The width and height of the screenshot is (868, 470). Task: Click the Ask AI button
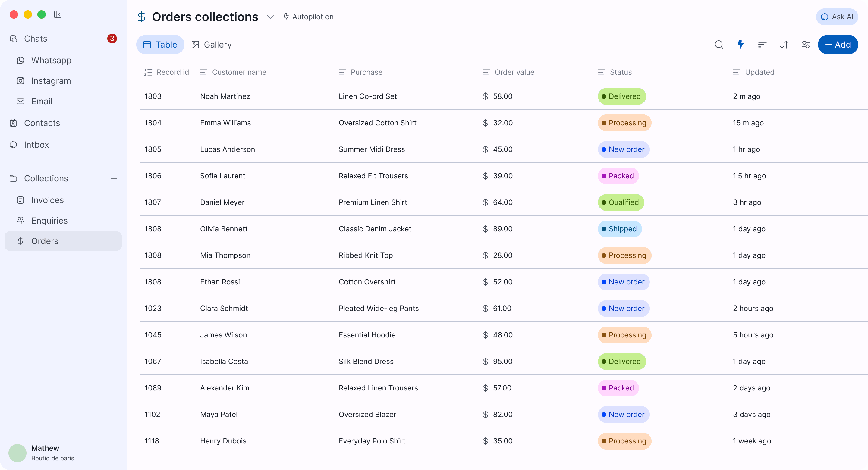coord(837,17)
